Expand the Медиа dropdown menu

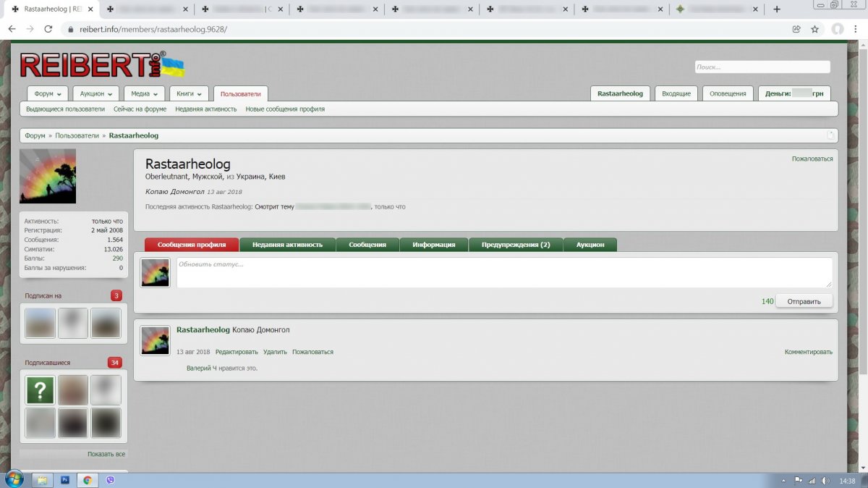pyautogui.click(x=145, y=93)
